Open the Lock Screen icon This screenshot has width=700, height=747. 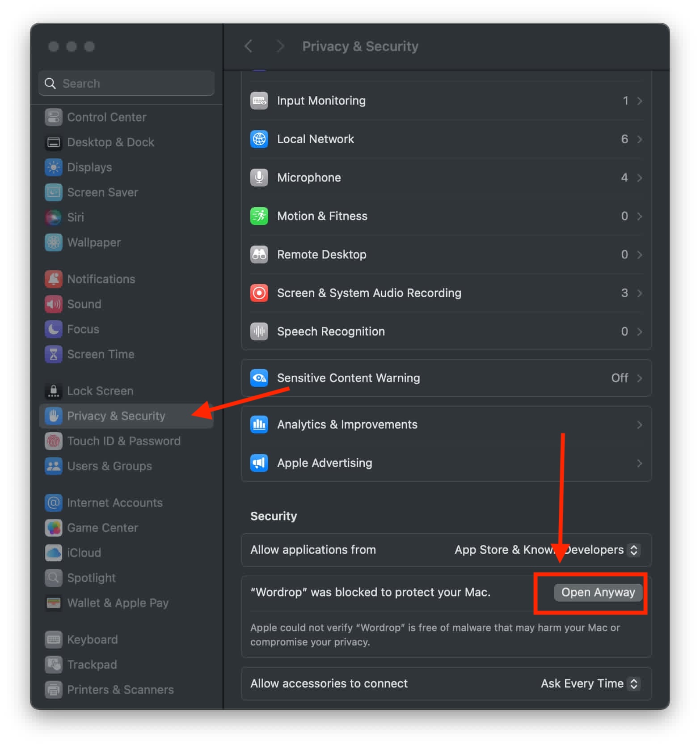tap(53, 391)
